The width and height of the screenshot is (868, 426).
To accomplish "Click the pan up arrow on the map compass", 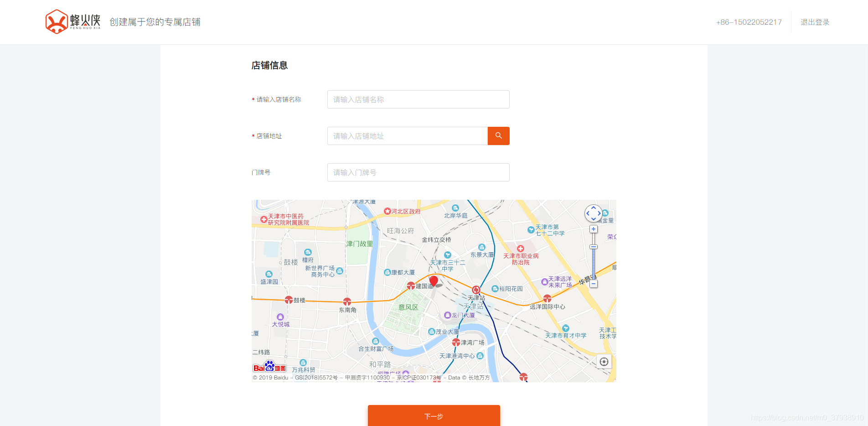I will click(x=594, y=208).
